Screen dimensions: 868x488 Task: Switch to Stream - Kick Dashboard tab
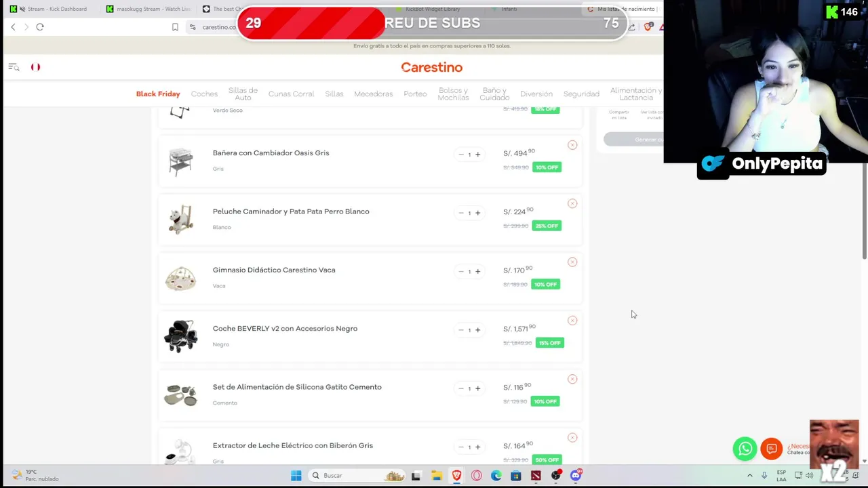point(53,9)
